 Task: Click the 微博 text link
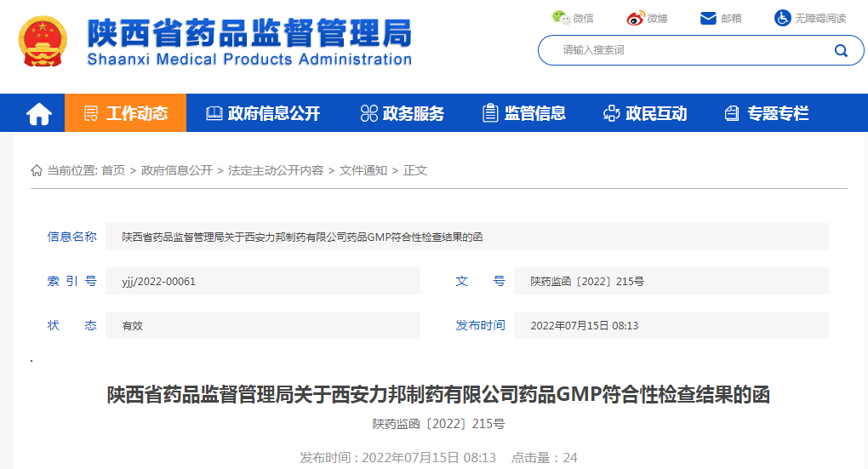tap(657, 18)
